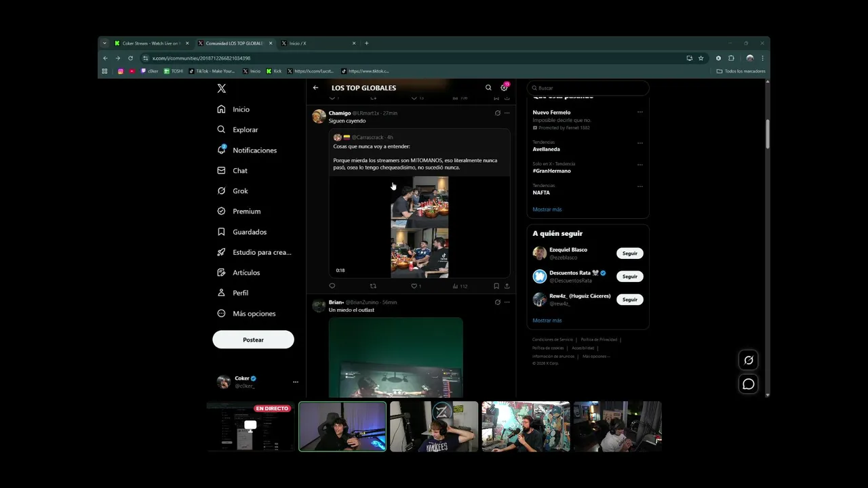Reload the page
This screenshot has height=488, width=868.
coord(130,58)
